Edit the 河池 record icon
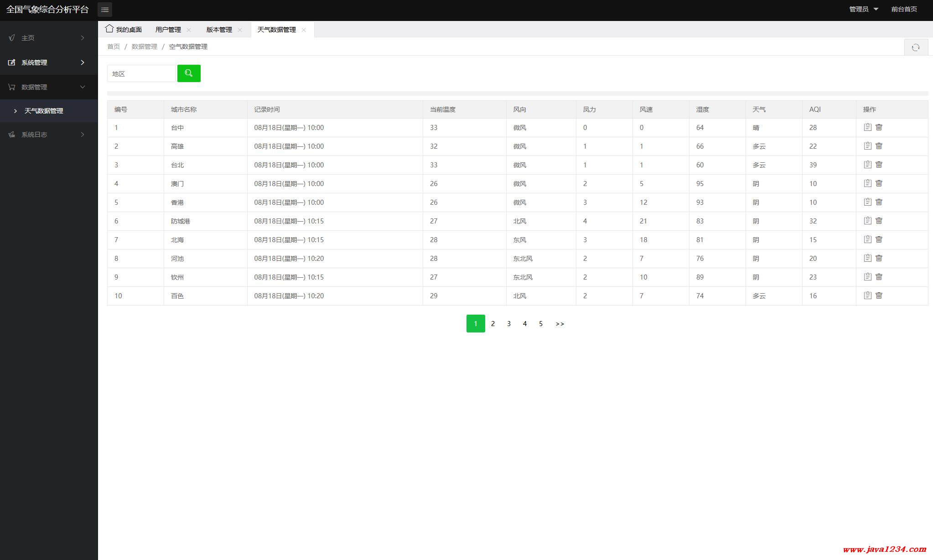The height and width of the screenshot is (560, 933). 867,258
